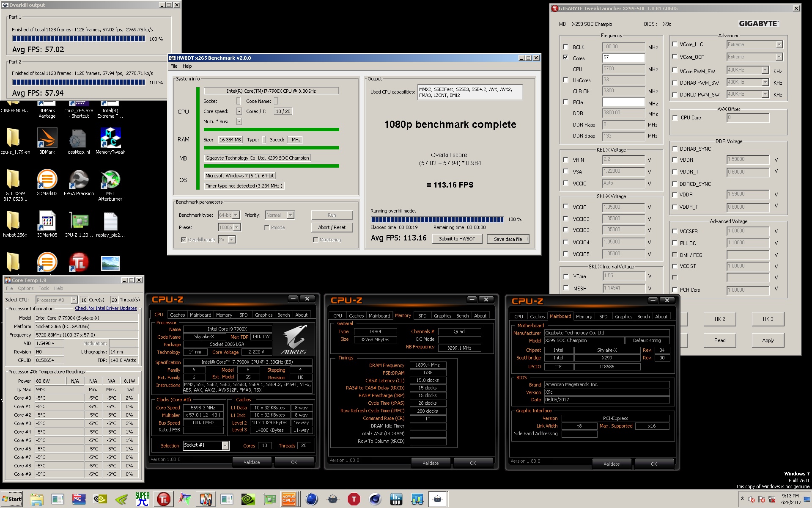812x508 pixels.
Task: Click the HK 2 button in TweakLauncher
Action: (x=720, y=319)
